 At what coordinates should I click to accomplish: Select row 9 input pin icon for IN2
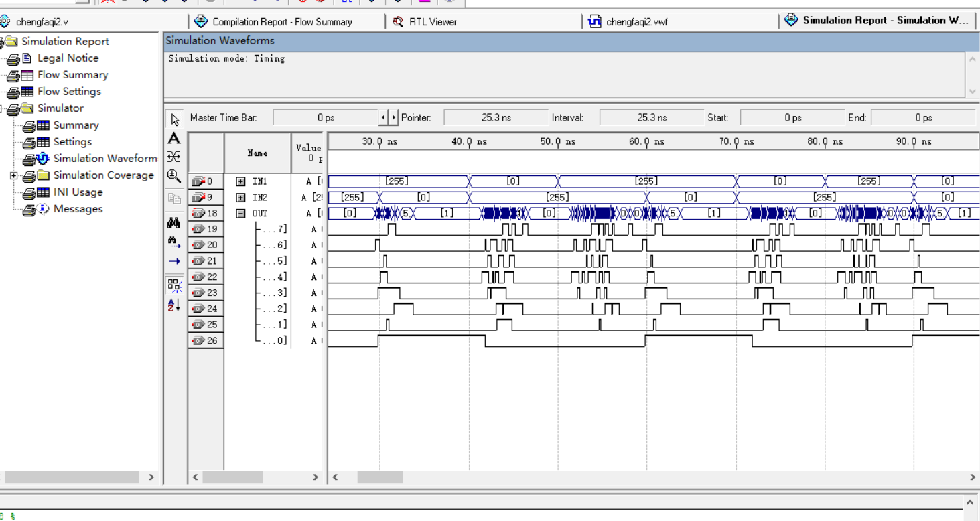(x=198, y=198)
